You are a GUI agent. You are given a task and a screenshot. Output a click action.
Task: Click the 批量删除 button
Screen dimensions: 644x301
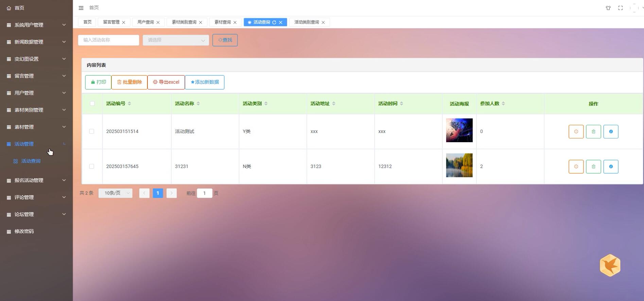pyautogui.click(x=129, y=82)
